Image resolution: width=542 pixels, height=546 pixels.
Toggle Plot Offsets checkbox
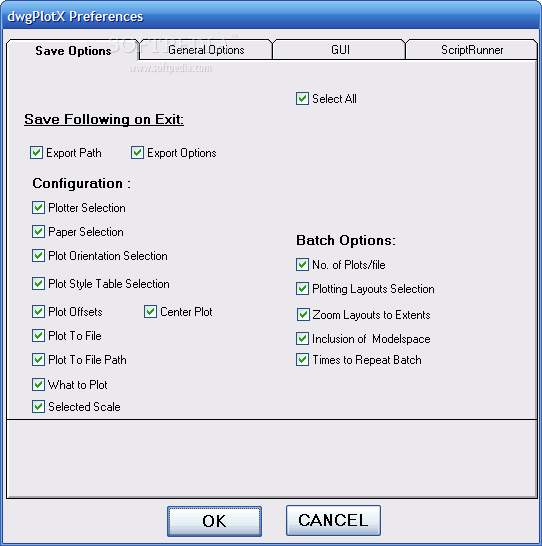point(38,311)
